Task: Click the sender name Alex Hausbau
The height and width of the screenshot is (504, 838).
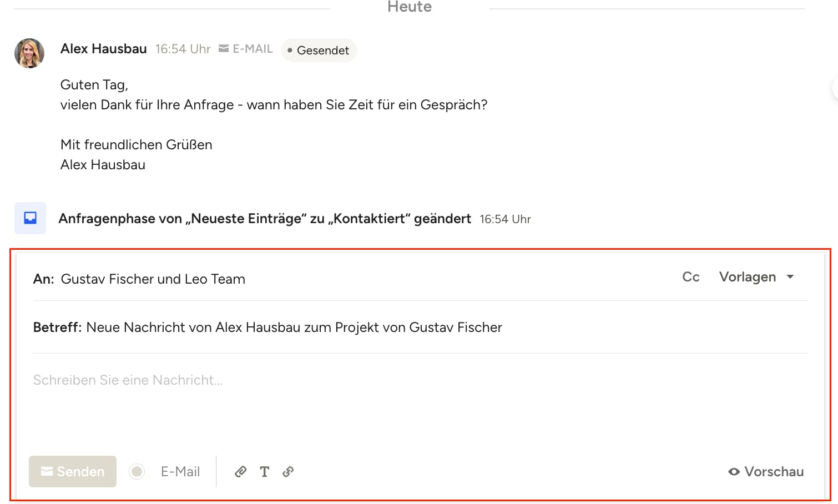Action: (x=104, y=49)
